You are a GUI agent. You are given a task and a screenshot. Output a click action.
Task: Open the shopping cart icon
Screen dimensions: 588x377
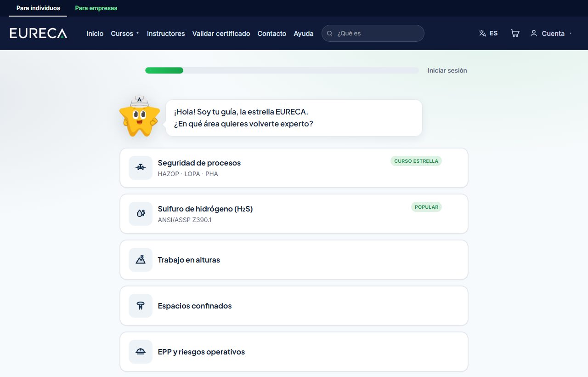point(515,34)
